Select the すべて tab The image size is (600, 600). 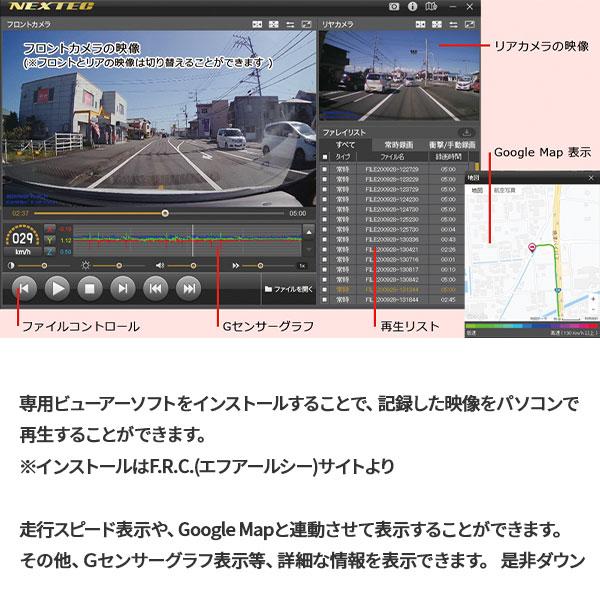click(345, 145)
